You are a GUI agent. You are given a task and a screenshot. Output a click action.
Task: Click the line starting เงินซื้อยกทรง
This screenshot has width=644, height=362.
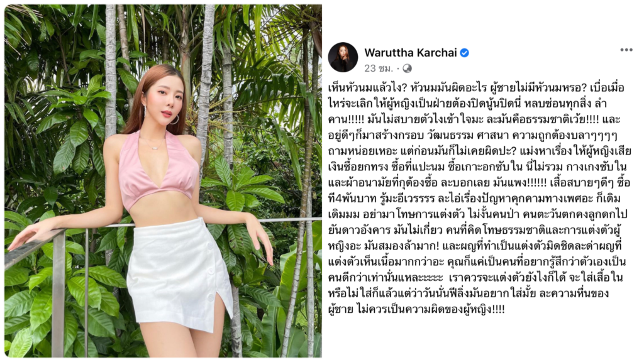point(477,167)
